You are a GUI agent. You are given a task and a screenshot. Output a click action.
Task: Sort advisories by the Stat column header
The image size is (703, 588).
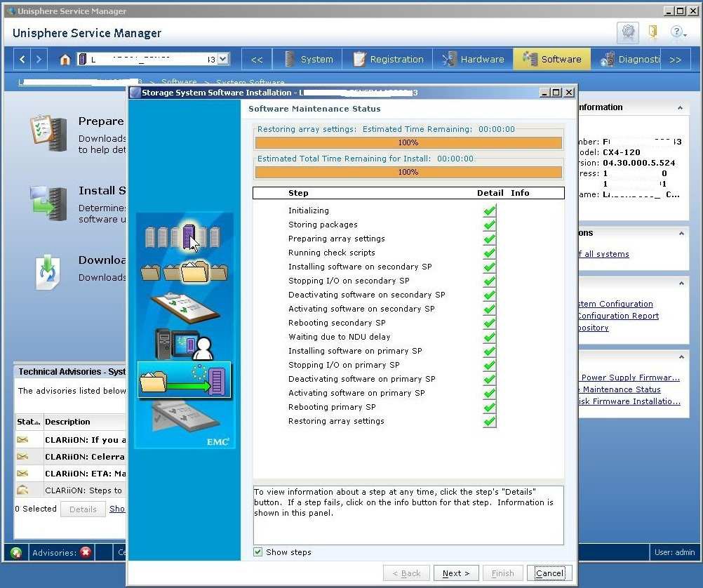coord(29,422)
